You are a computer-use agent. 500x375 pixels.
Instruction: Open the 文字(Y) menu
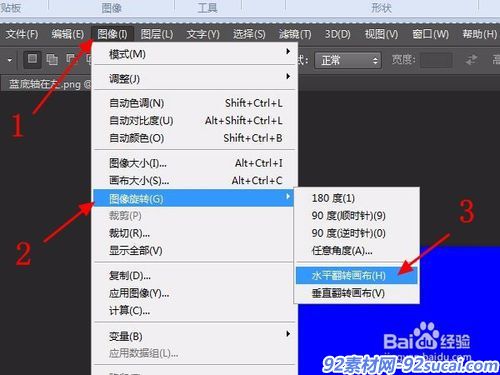coord(203,34)
